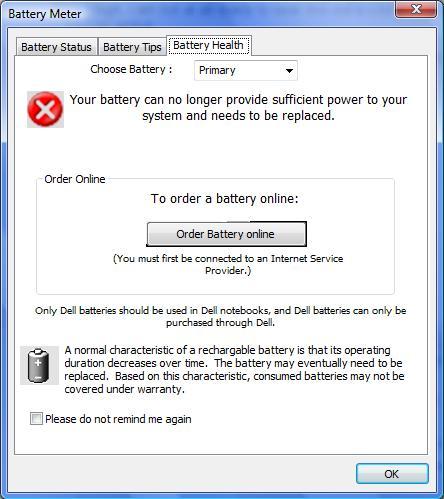Click the OK button
444x499 pixels.
[392, 473]
